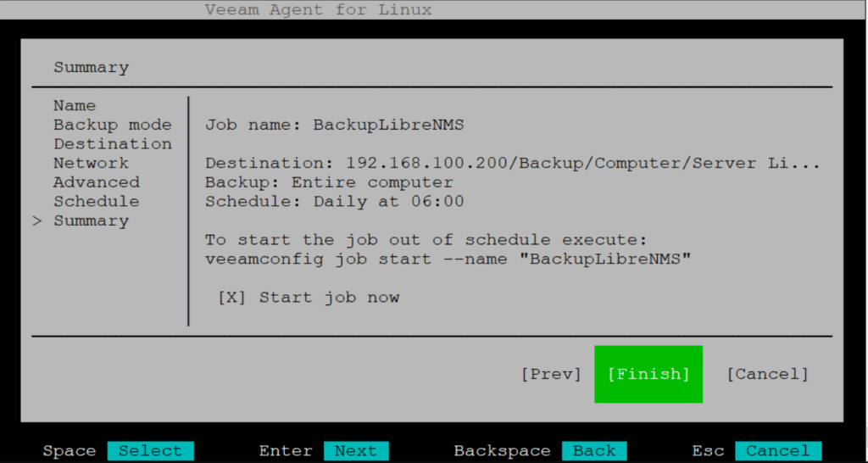868x463 pixels.
Task: Click the Cancel button in the wizard
Action: 767,375
